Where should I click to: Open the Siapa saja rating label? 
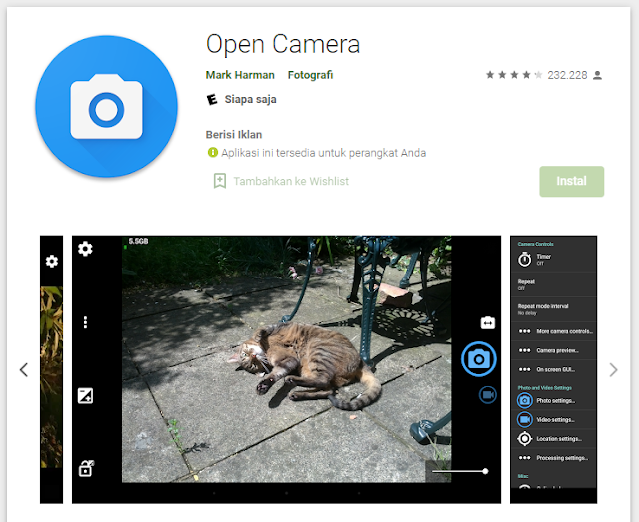[x=250, y=99]
